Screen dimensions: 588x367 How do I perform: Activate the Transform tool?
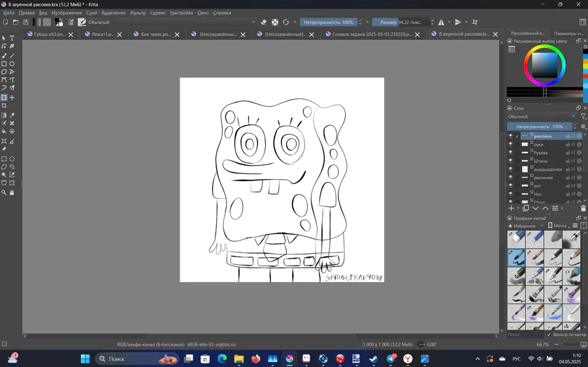pyautogui.click(x=4, y=97)
